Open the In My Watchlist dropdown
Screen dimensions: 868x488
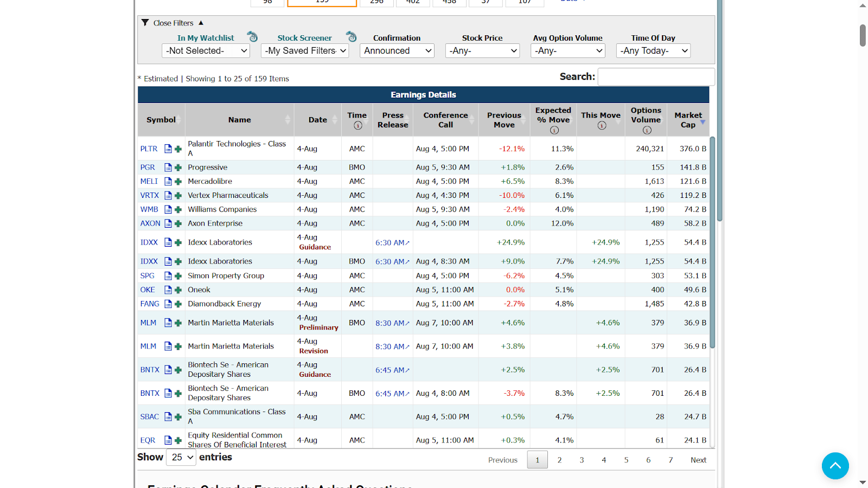[206, 51]
